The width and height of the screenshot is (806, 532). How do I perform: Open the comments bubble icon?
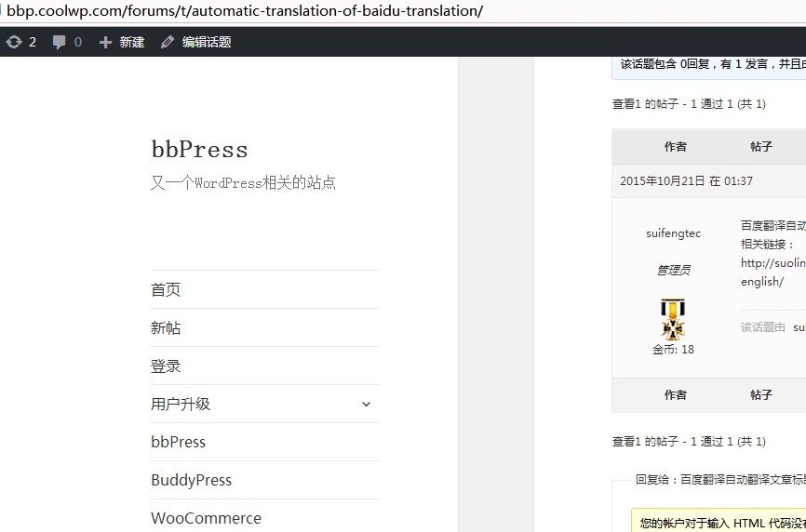tap(60, 42)
